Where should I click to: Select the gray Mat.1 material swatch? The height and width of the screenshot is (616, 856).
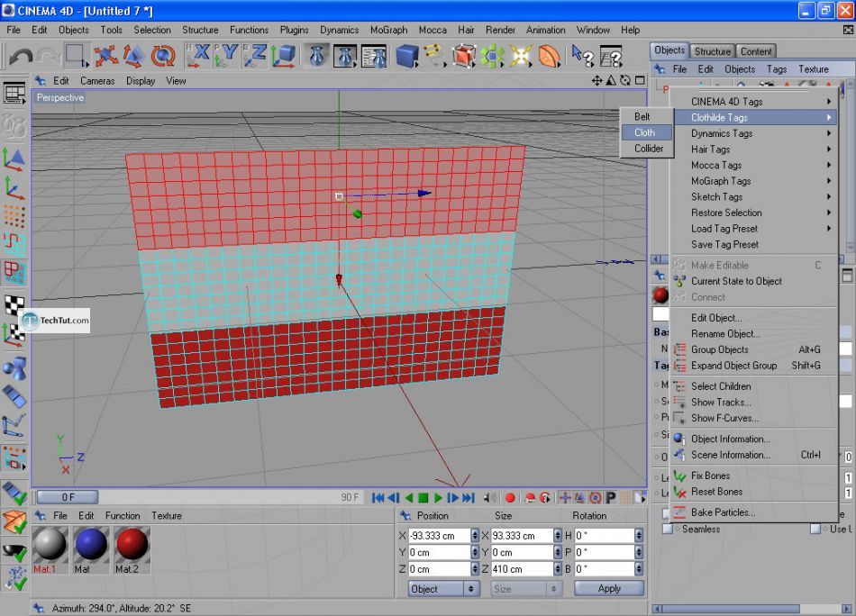pyautogui.click(x=50, y=545)
